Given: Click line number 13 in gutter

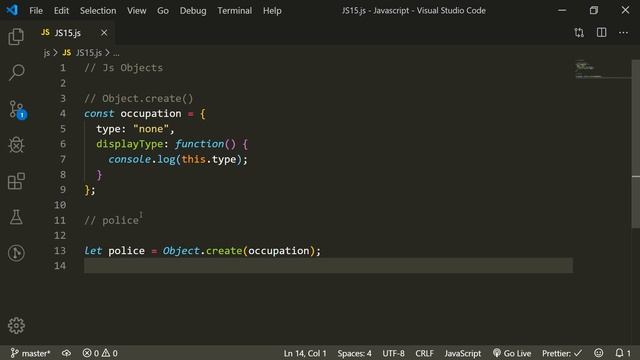Looking at the screenshot, I should pyautogui.click(x=60, y=251).
